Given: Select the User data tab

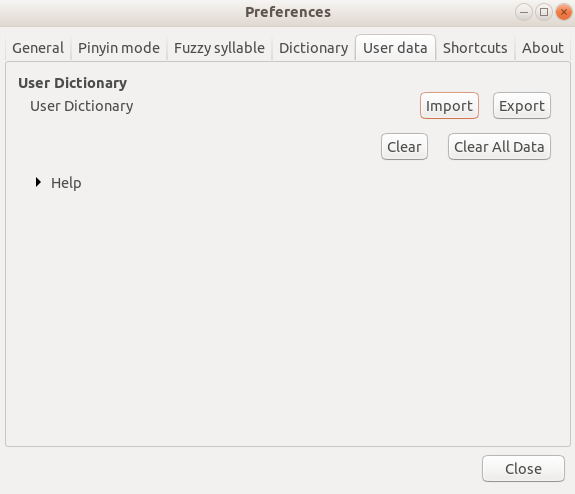Looking at the screenshot, I should click(x=395, y=48).
